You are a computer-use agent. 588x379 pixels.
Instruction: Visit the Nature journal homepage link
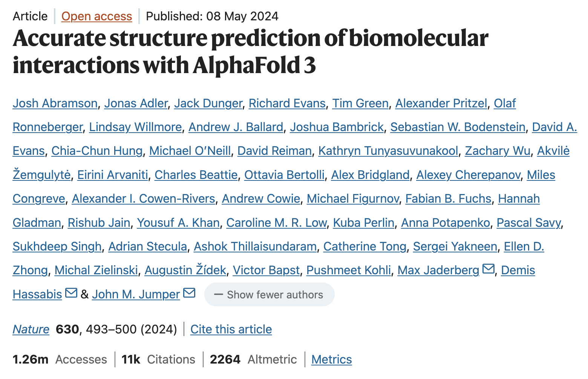click(x=31, y=329)
